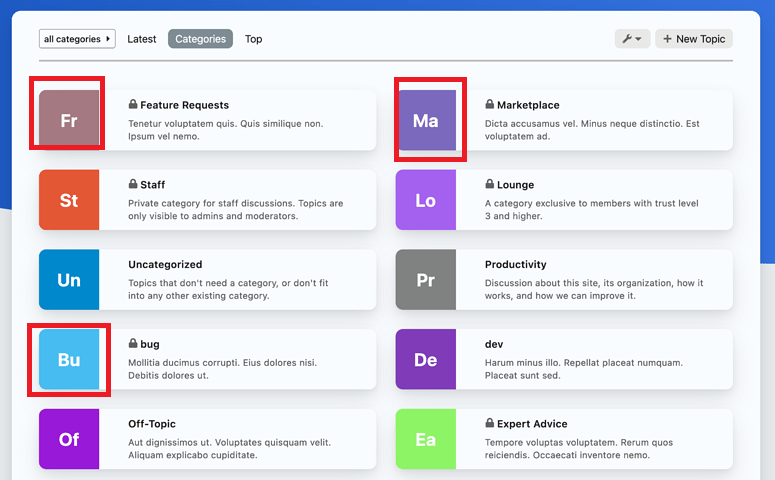Image resolution: width=775 pixels, height=480 pixels.
Task: Open the Top tab
Action: click(x=254, y=39)
